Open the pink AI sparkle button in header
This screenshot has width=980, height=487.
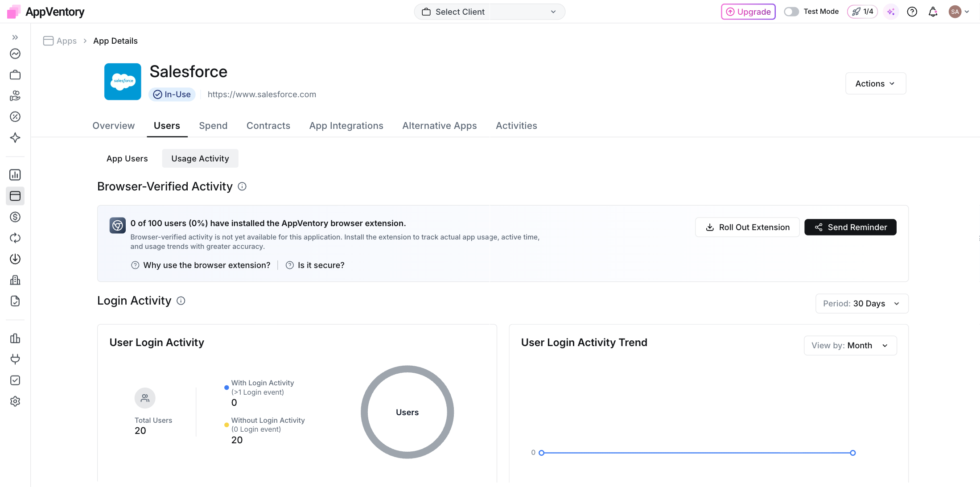[x=891, y=12]
